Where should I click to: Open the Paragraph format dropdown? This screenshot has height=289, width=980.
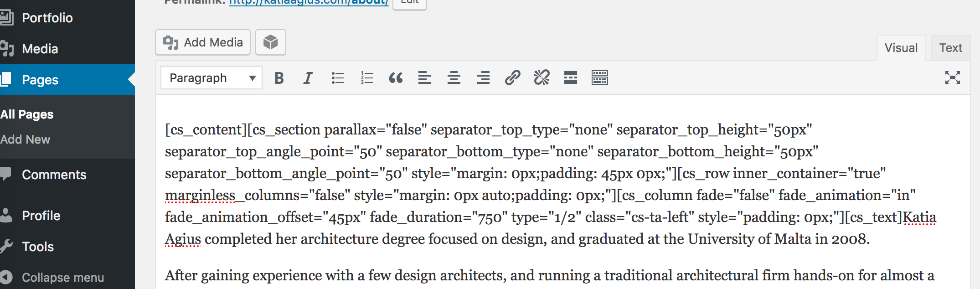[211, 78]
